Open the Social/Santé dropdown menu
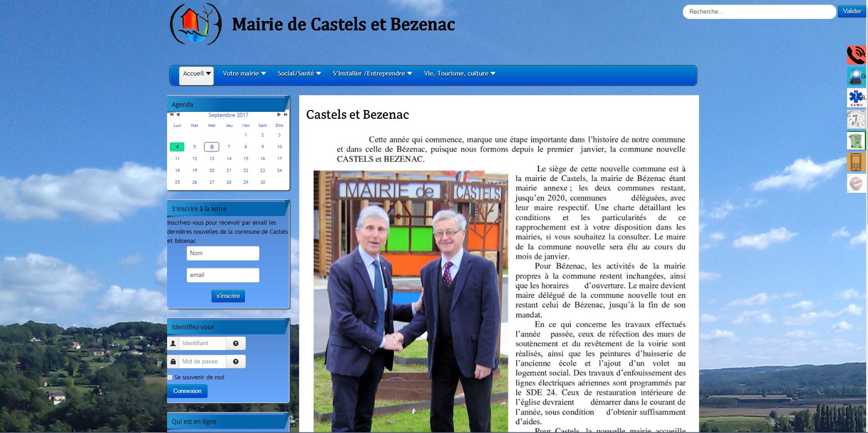 pyautogui.click(x=299, y=74)
